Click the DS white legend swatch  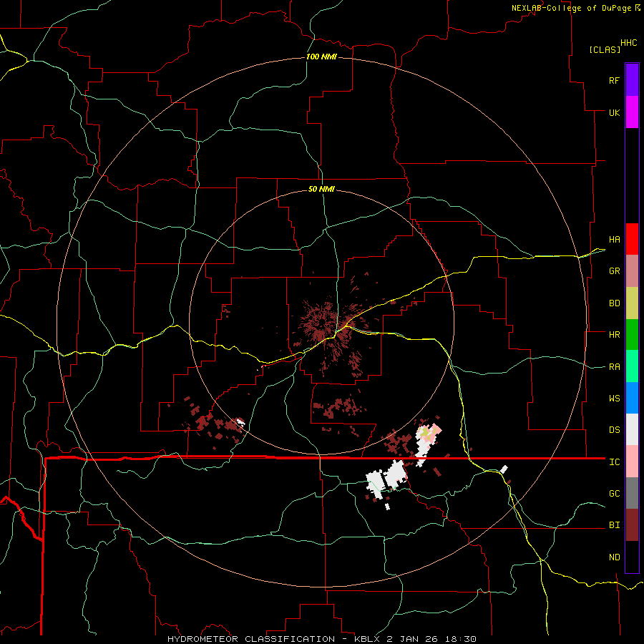coord(632,429)
